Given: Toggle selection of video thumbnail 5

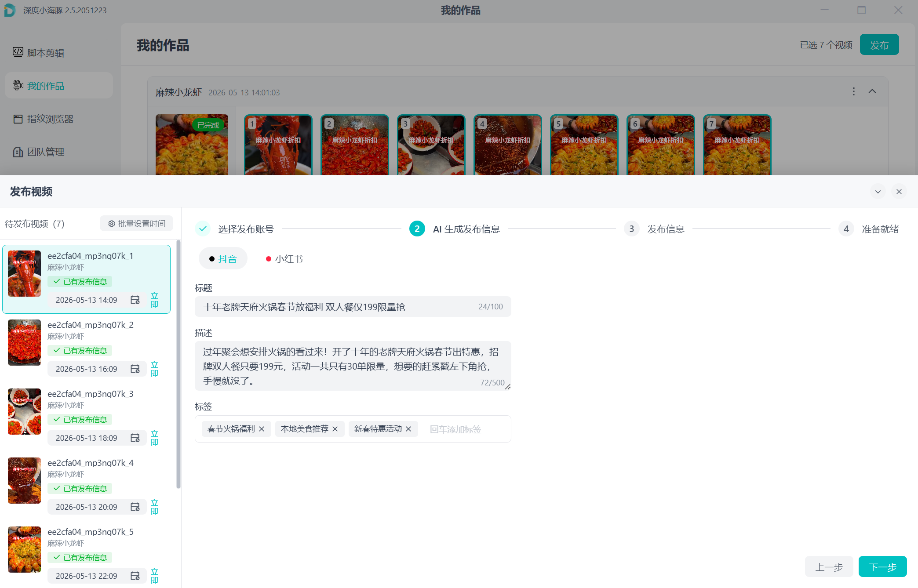Looking at the screenshot, I should [584, 145].
